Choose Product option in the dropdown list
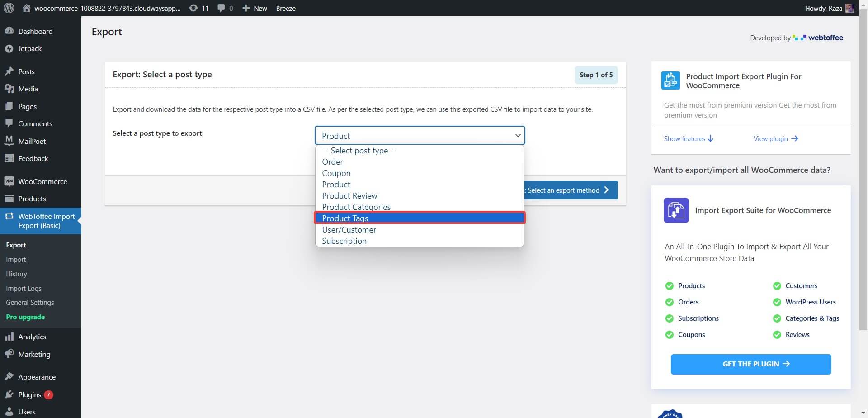Image resolution: width=868 pixels, height=418 pixels. (x=420, y=185)
